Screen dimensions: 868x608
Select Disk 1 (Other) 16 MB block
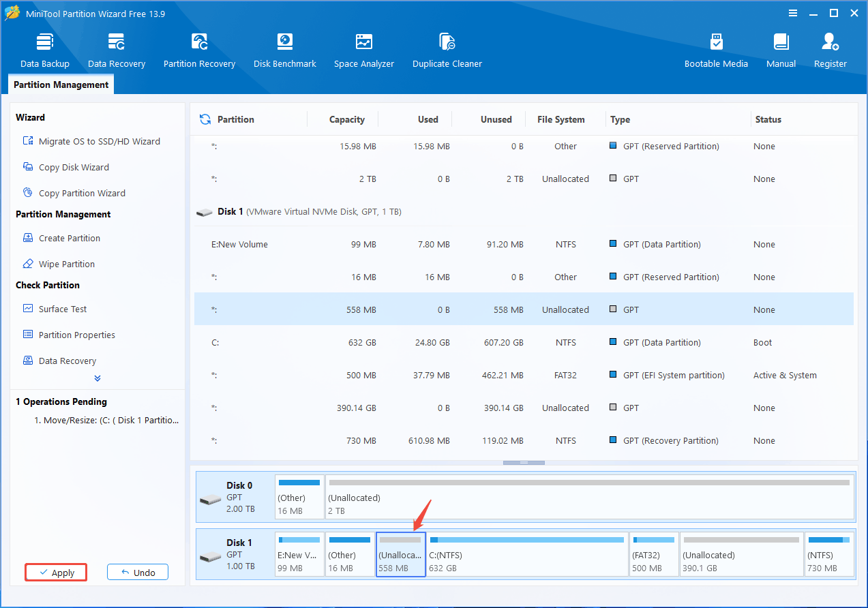point(350,554)
